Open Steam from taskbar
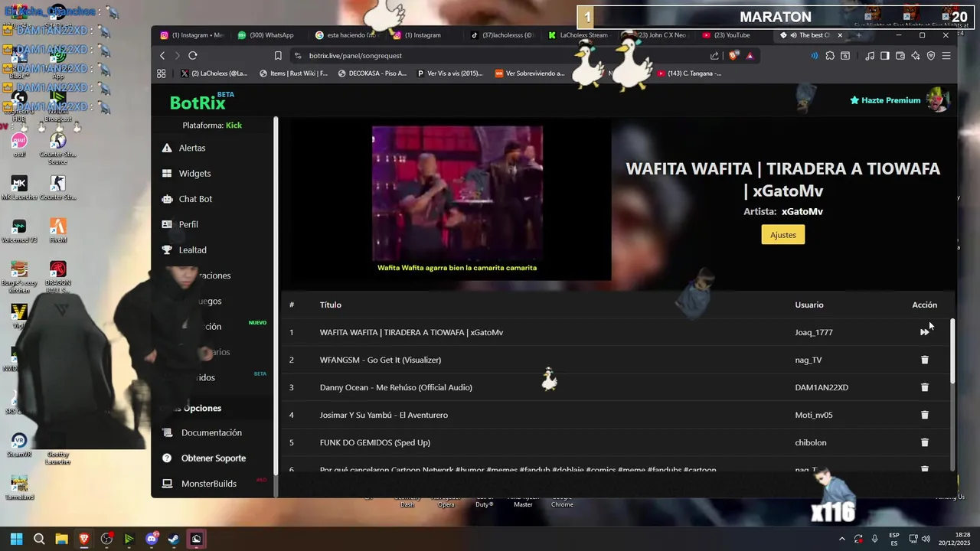 pos(174,539)
